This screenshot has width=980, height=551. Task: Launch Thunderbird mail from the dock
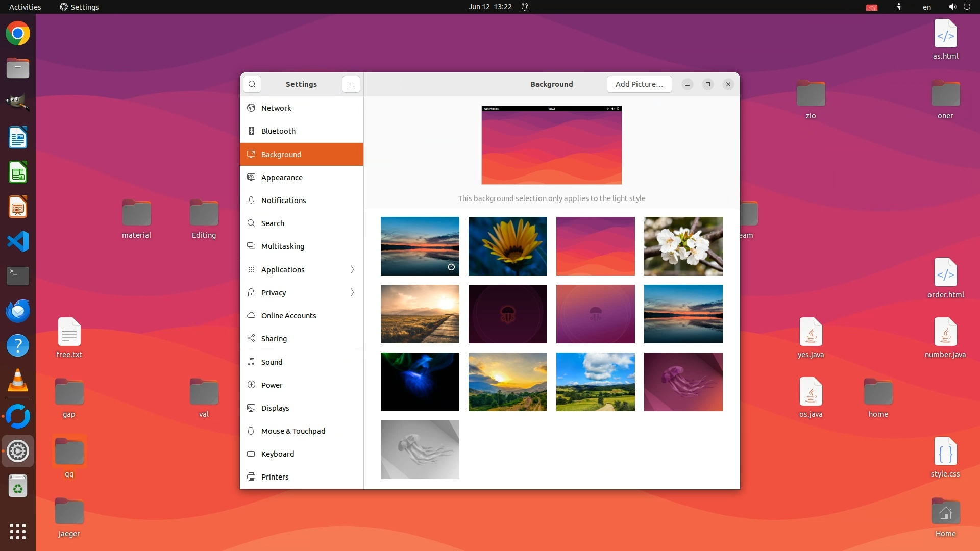[18, 311]
